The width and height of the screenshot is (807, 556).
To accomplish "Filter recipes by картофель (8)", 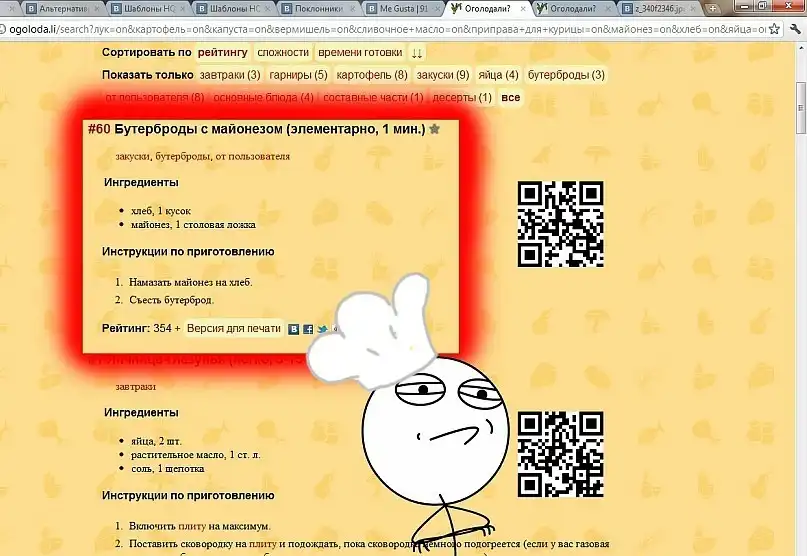I will pyautogui.click(x=372, y=75).
